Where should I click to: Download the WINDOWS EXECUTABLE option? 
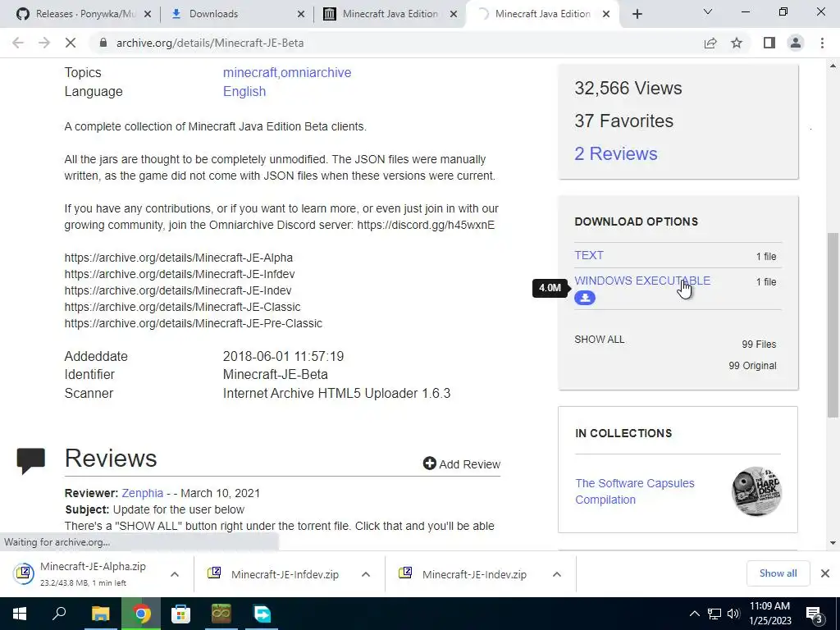(642, 281)
